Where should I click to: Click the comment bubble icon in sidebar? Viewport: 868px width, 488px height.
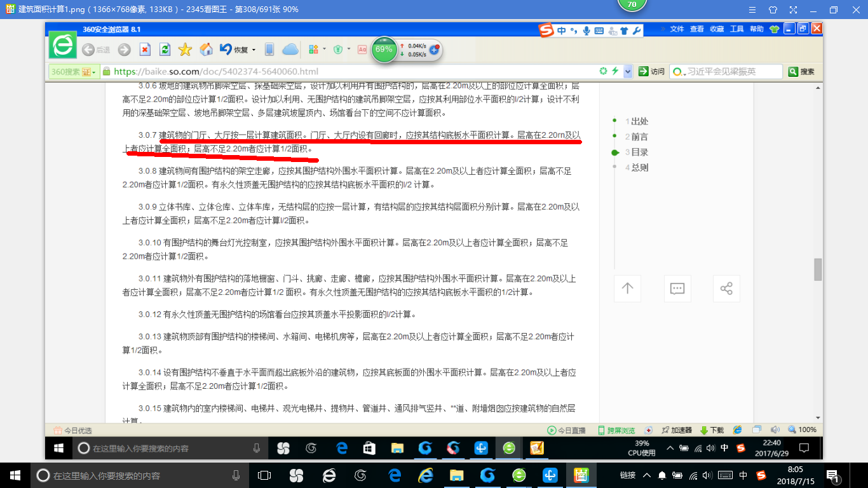[677, 288]
